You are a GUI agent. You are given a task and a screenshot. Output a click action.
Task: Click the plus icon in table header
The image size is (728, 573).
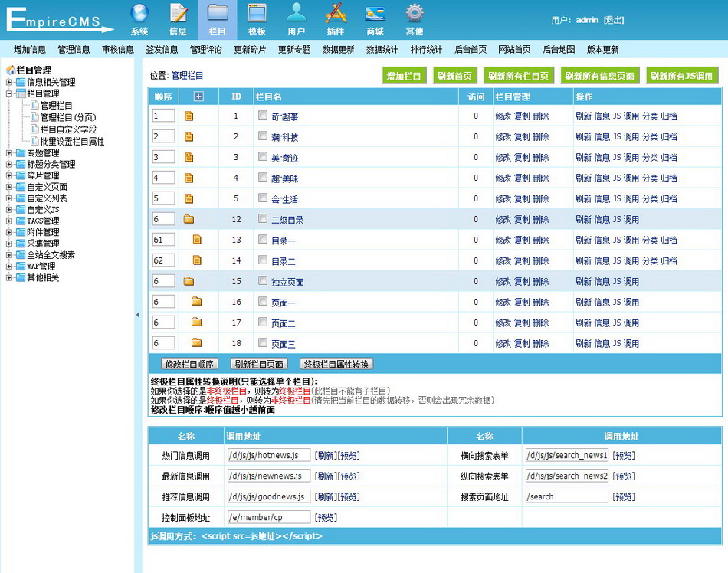pos(198,97)
